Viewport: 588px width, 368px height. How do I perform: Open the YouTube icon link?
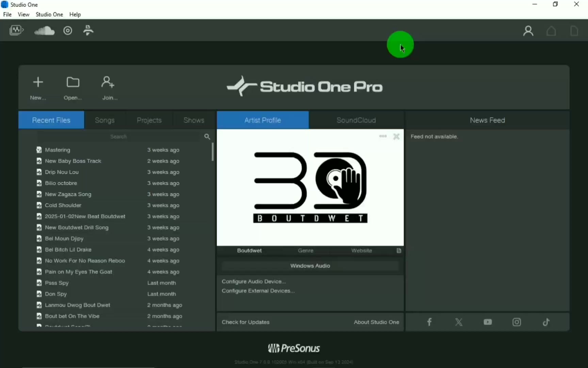pyautogui.click(x=488, y=322)
